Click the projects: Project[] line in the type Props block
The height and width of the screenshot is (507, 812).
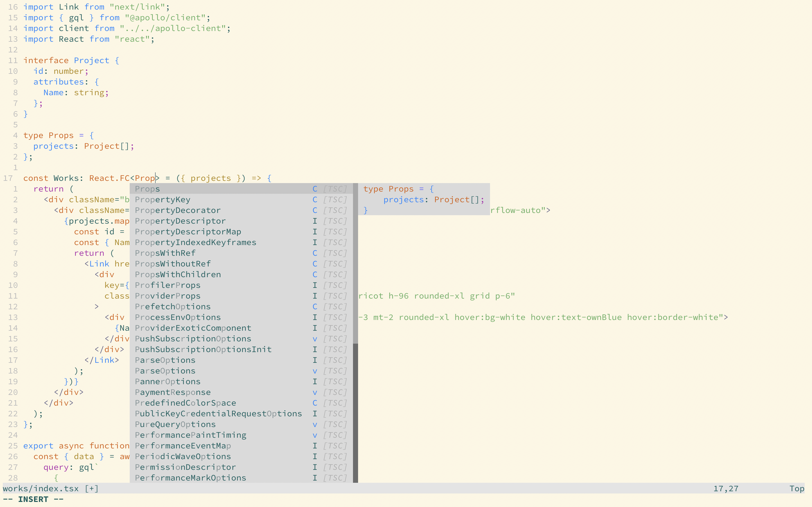[83, 146]
